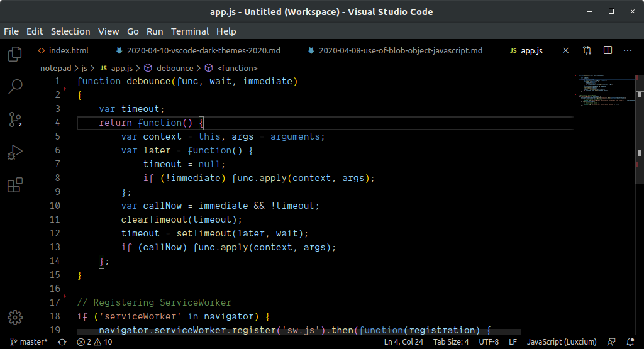Image resolution: width=644 pixels, height=349 pixels.
Task: Click line number 1 in the gutter
Action: 57,81
